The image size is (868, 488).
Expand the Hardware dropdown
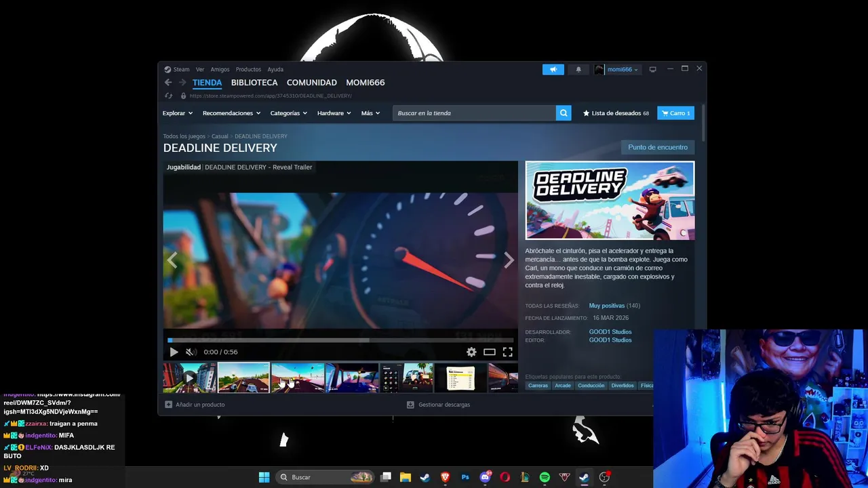334,113
